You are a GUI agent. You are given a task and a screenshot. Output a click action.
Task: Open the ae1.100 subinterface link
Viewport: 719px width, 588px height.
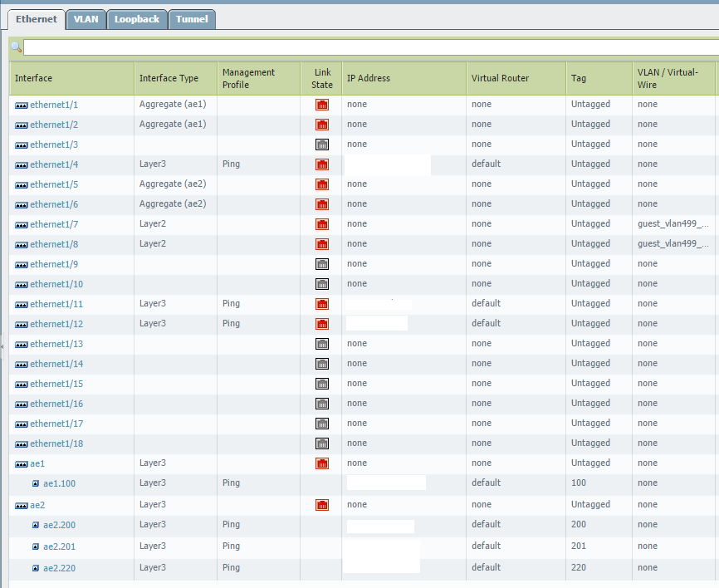pos(59,483)
